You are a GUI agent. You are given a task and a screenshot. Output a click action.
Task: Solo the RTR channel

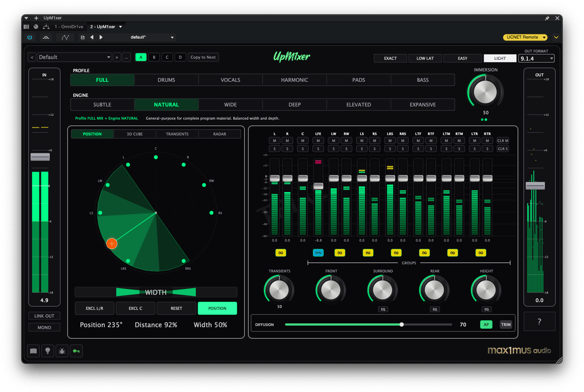[487, 149]
